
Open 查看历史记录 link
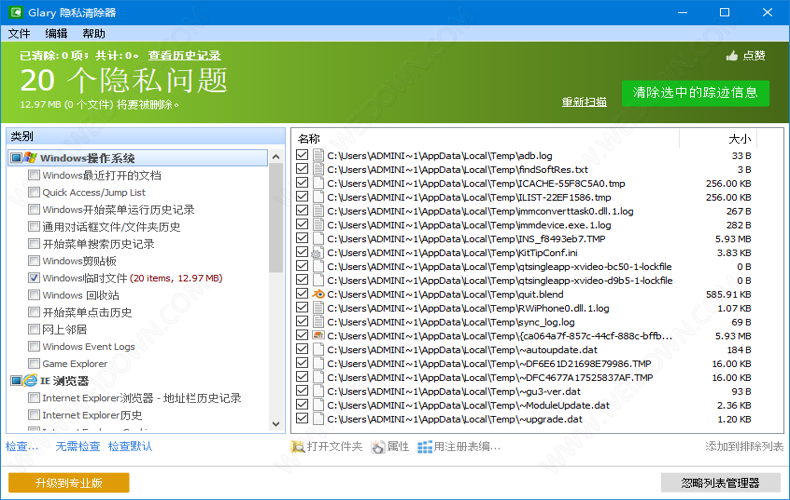pyautogui.click(x=184, y=55)
